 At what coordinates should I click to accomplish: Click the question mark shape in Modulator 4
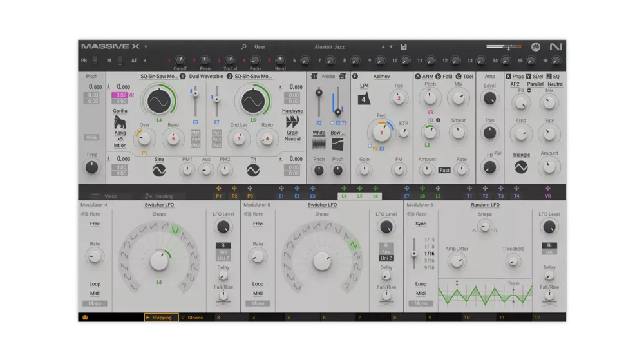(x=184, y=287)
